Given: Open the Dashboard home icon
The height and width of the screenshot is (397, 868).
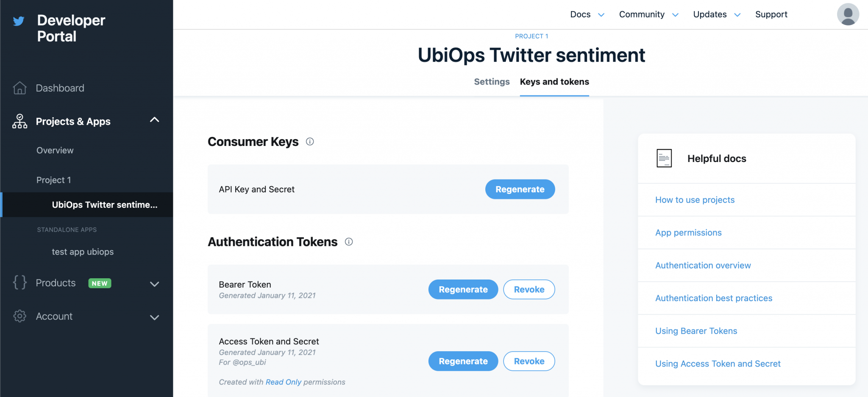Looking at the screenshot, I should tap(19, 88).
